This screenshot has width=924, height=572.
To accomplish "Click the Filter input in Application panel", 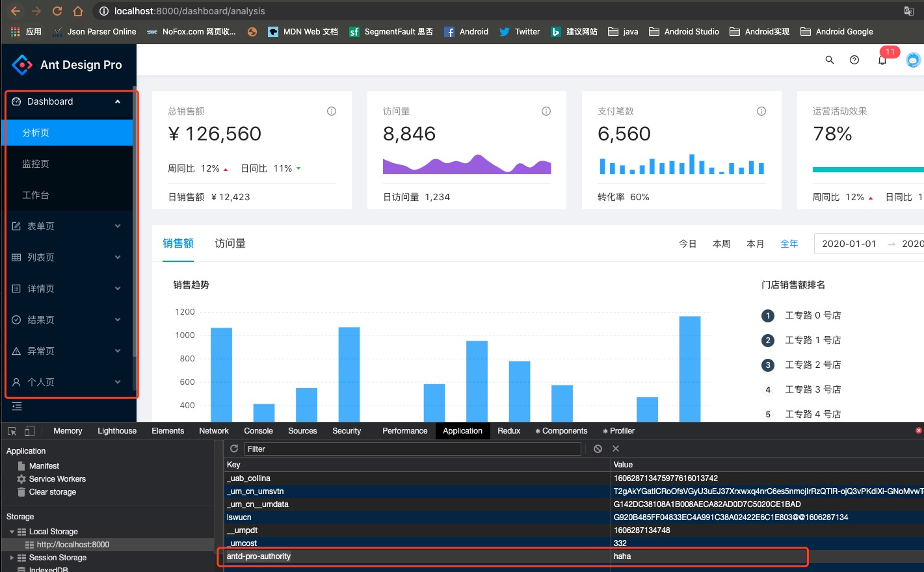I will [413, 448].
